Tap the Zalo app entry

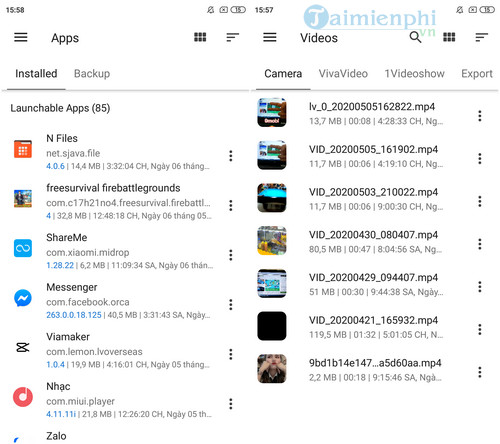pos(56,436)
